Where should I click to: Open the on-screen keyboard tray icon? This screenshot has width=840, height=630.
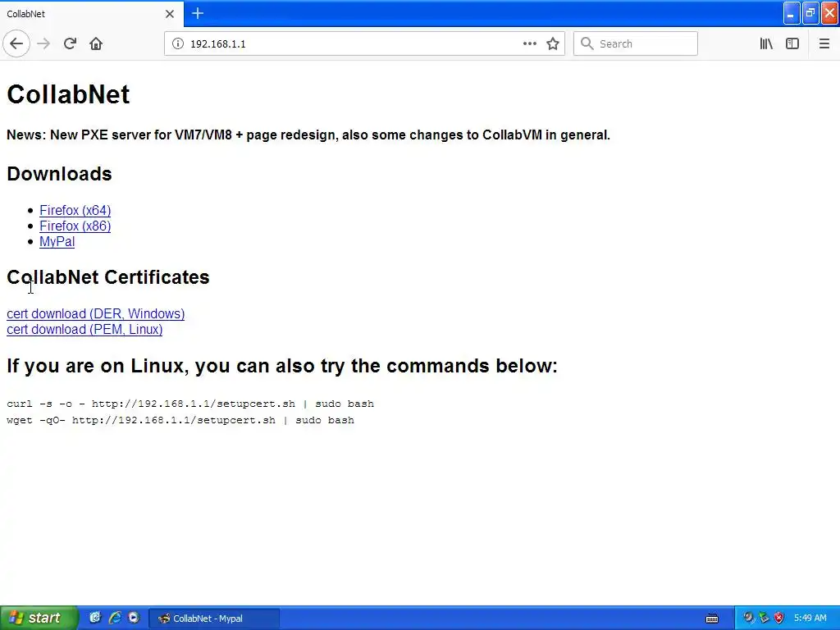pos(712,619)
